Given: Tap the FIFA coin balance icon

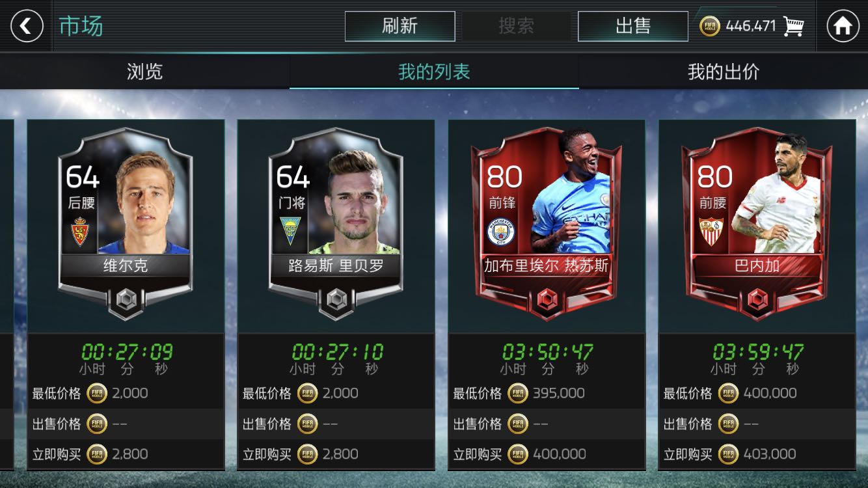Looking at the screenshot, I should pos(710,26).
